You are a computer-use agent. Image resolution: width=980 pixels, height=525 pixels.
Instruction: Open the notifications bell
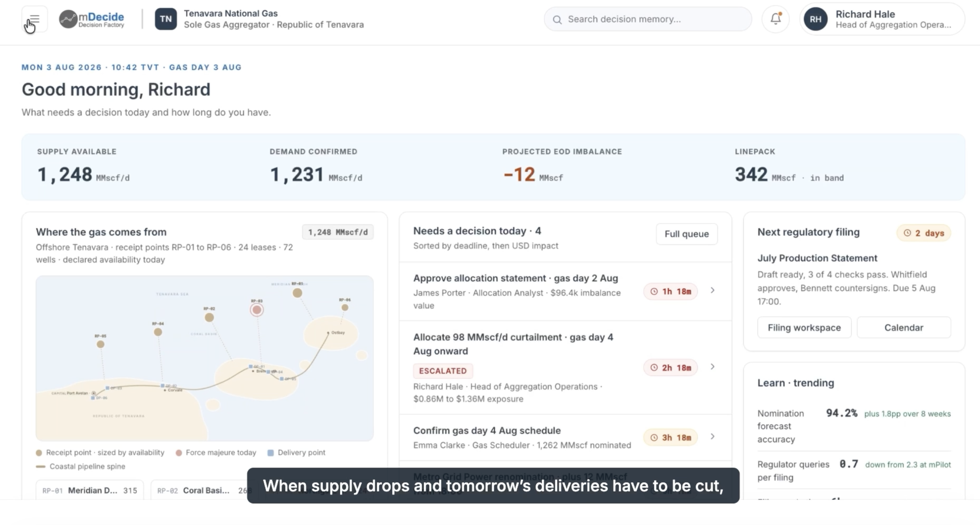tap(776, 19)
